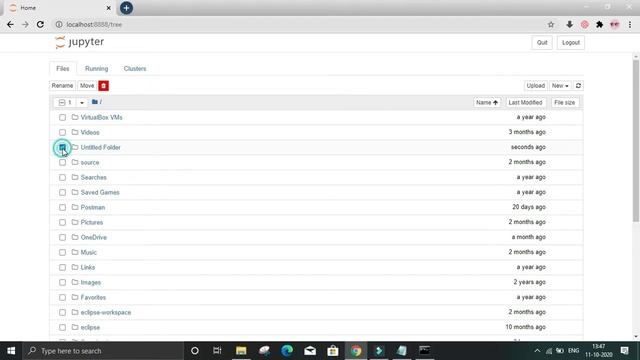Check the VirtualBox VMs checkbox
The height and width of the screenshot is (360, 640).
(62, 118)
